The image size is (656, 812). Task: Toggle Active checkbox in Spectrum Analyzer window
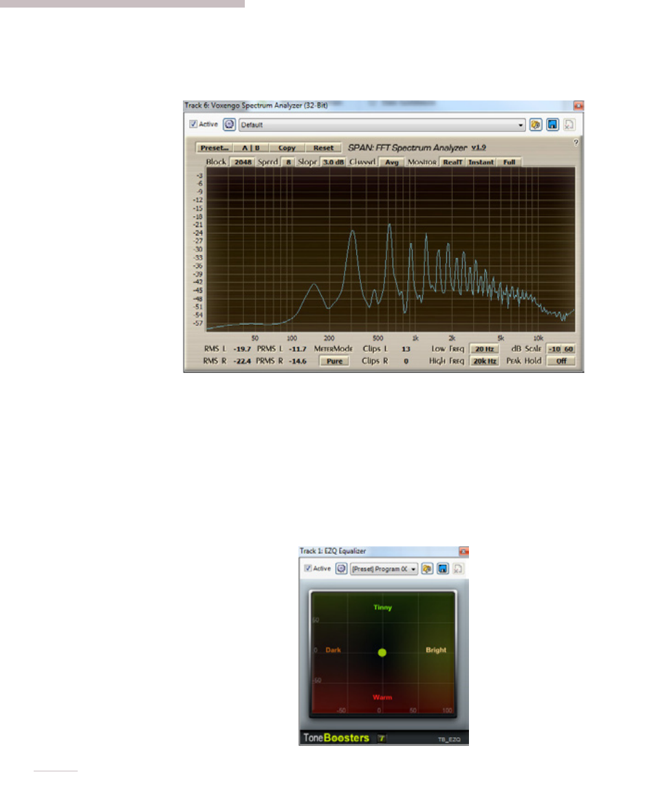click(x=193, y=125)
